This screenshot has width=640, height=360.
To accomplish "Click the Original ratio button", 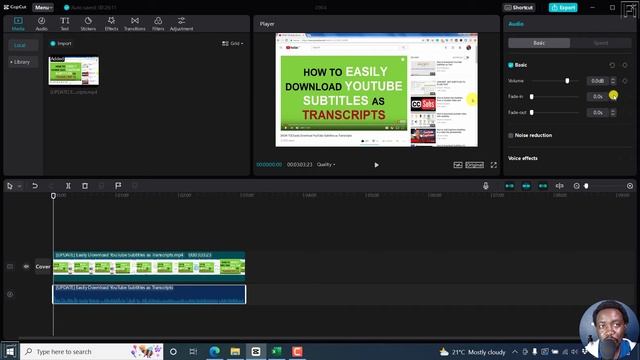I will click(x=475, y=165).
